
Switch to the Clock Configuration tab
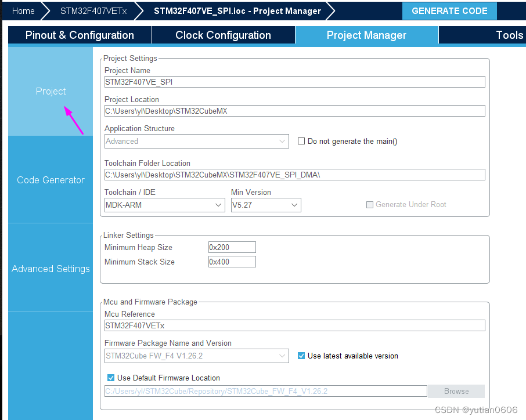(x=223, y=35)
